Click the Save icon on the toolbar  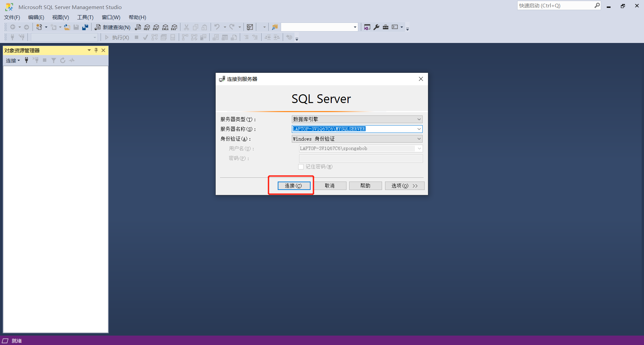[76, 27]
